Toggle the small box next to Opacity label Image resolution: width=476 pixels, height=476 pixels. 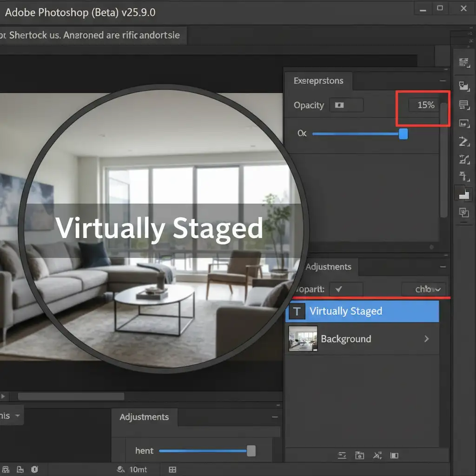point(346,105)
